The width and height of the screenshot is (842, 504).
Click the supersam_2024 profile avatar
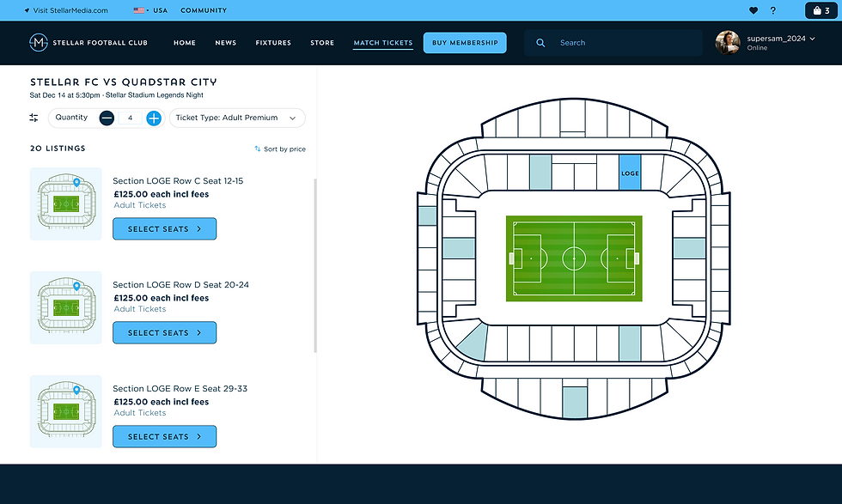(727, 42)
